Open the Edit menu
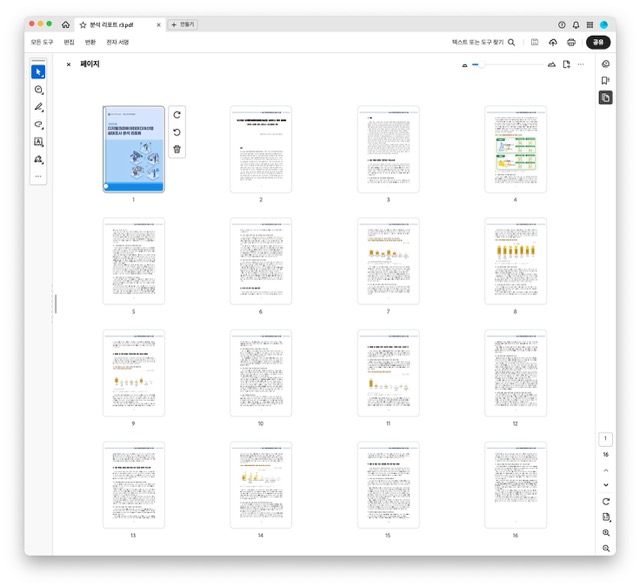The image size is (640, 587). [x=69, y=42]
